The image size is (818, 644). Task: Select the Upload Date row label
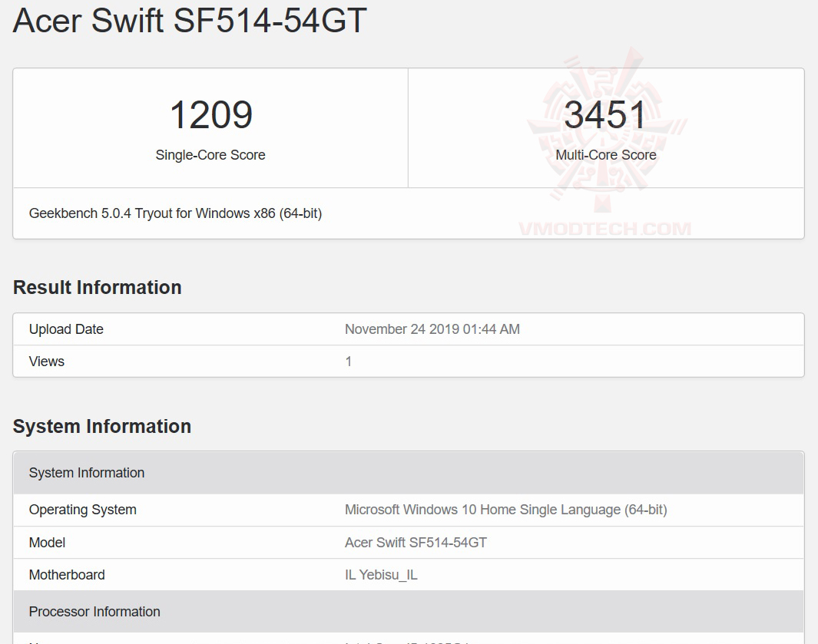66,329
